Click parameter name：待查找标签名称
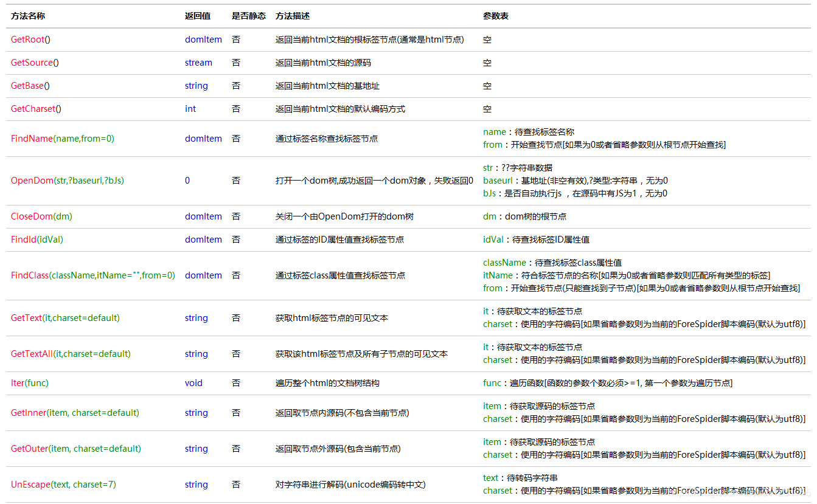The width and height of the screenshot is (817, 504). point(529,132)
